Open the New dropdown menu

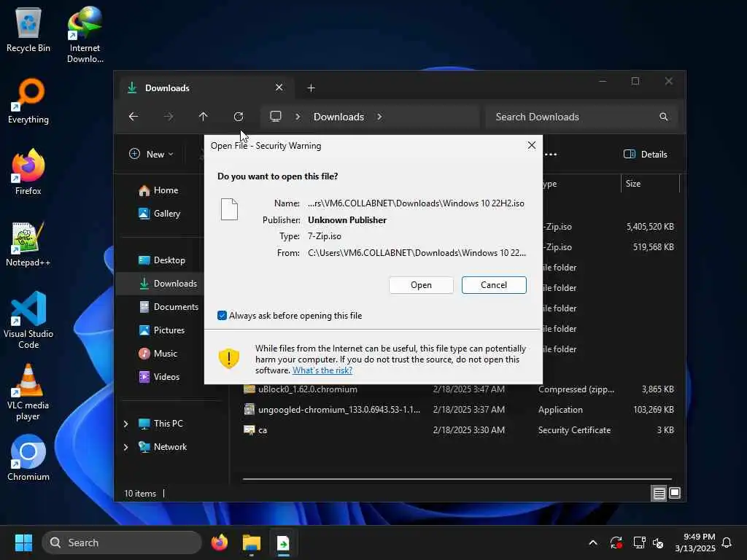pyautogui.click(x=152, y=154)
